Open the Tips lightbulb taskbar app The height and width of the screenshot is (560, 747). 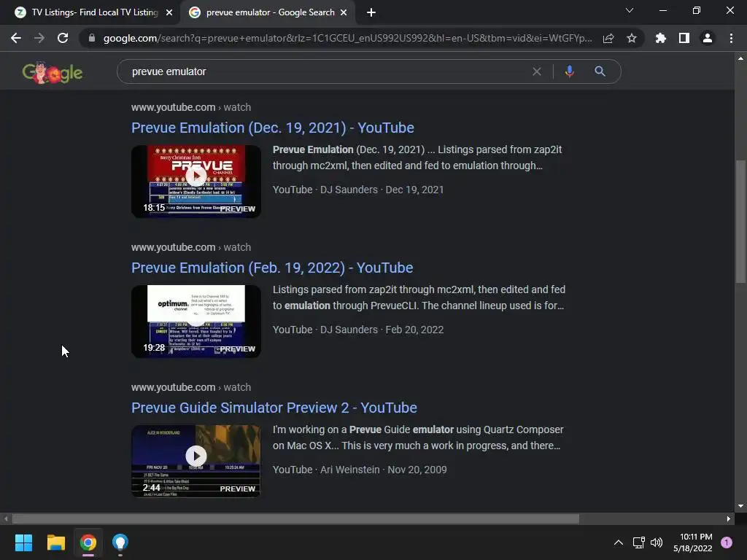click(x=120, y=542)
